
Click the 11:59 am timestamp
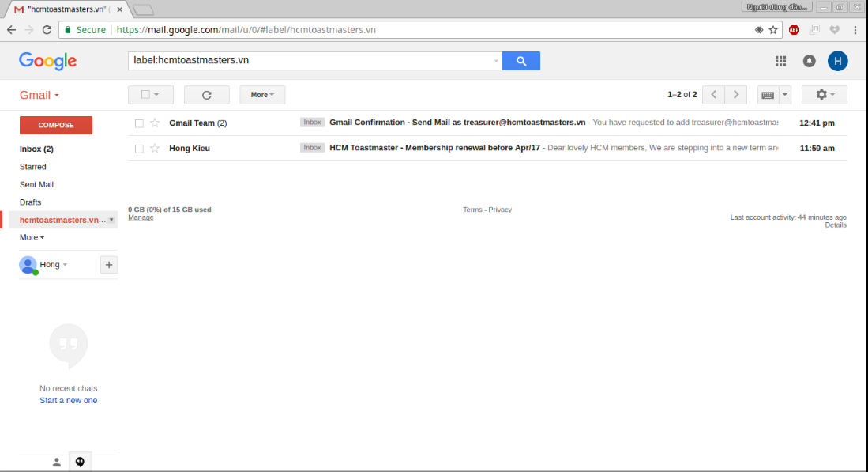pos(817,149)
